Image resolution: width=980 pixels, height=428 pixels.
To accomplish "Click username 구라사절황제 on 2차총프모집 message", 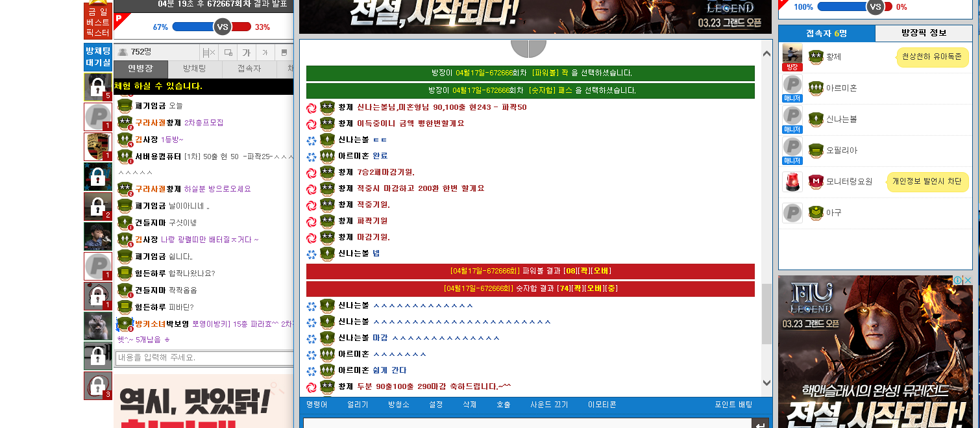I will pyautogui.click(x=158, y=123).
